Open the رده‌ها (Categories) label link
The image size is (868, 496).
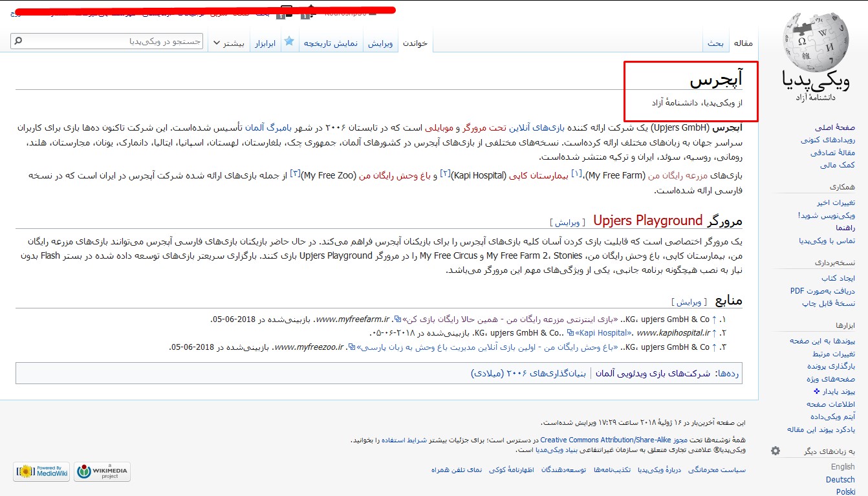728,374
